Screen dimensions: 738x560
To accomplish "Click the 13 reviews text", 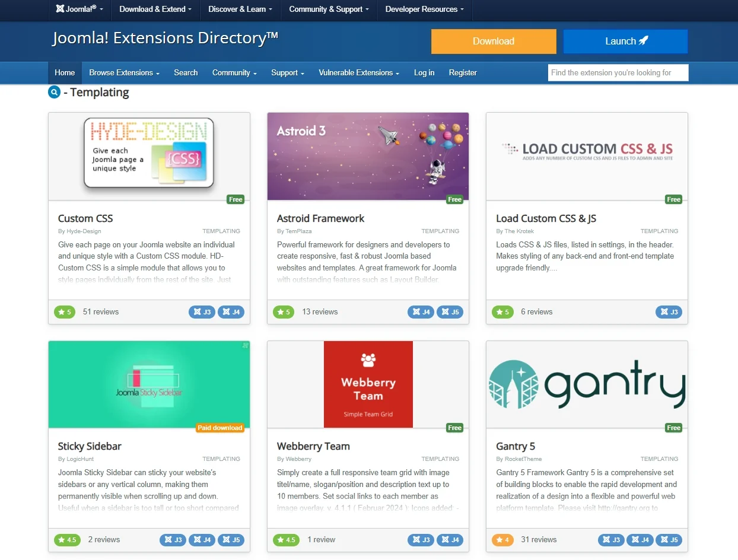I will (x=320, y=312).
